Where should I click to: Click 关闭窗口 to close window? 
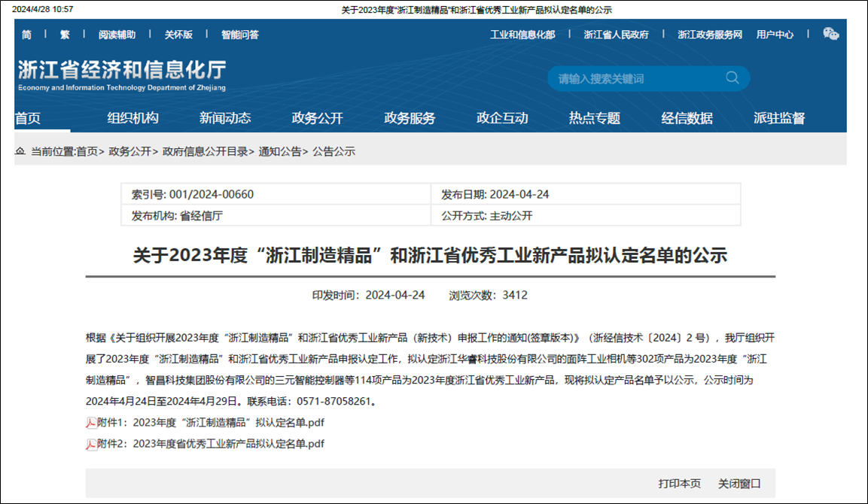[739, 484]
